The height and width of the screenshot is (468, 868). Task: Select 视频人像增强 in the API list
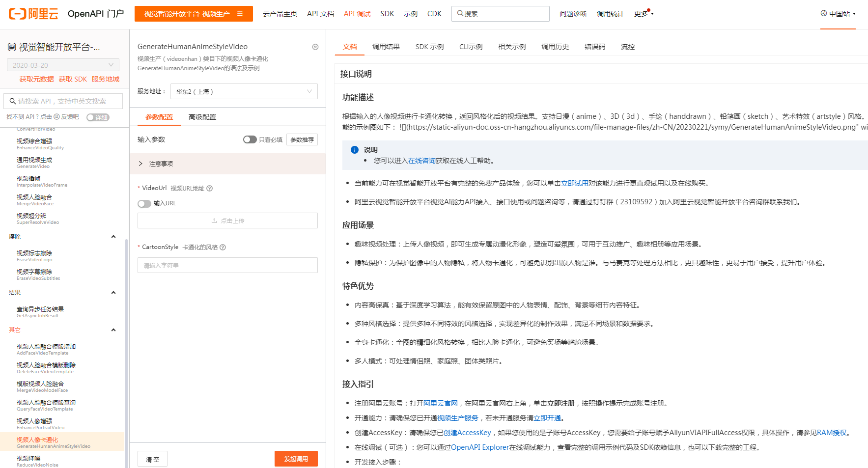pos(63,423)
